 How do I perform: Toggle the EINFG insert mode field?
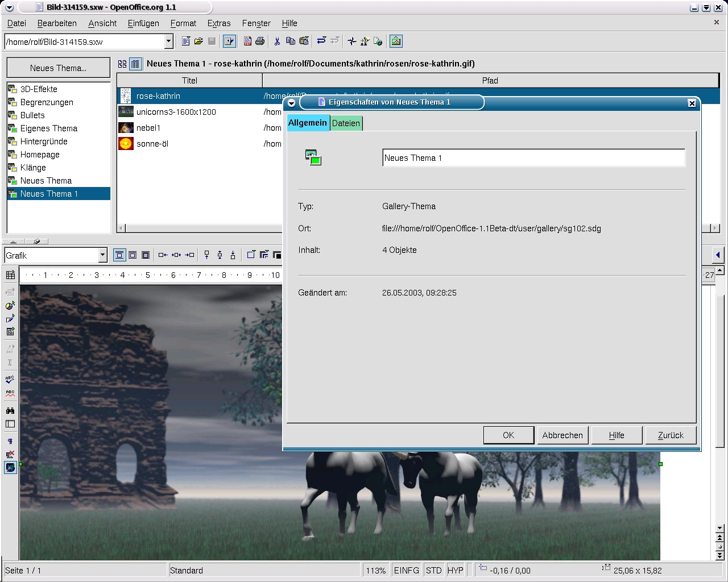tap(406, 570)
